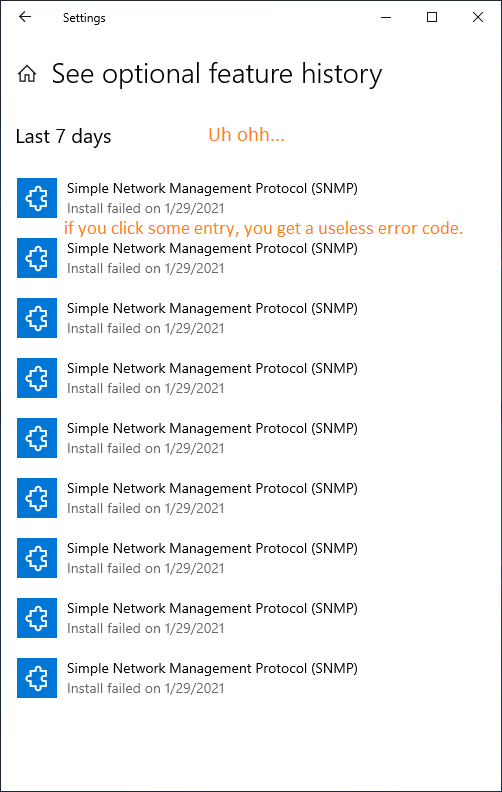The image size is (502, 792).
Task: Click the 'See optional feature history' heading
Action: coord(217,74)
